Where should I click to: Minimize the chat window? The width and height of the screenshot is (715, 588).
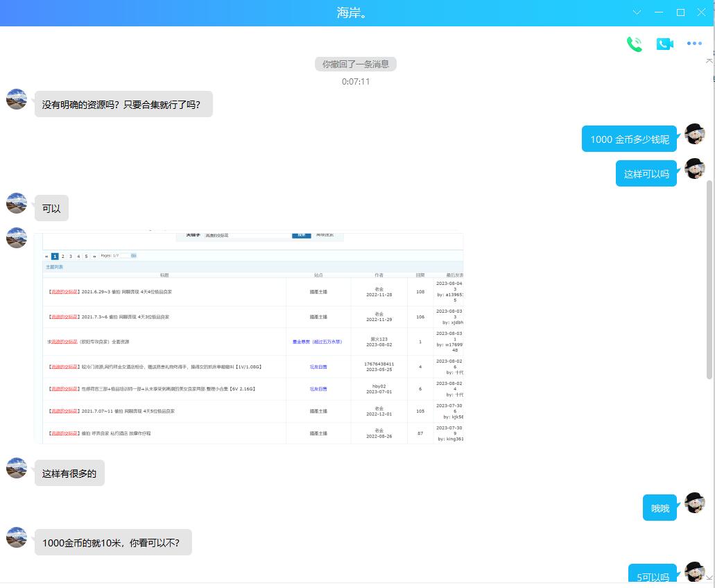[x=659, y=12]
